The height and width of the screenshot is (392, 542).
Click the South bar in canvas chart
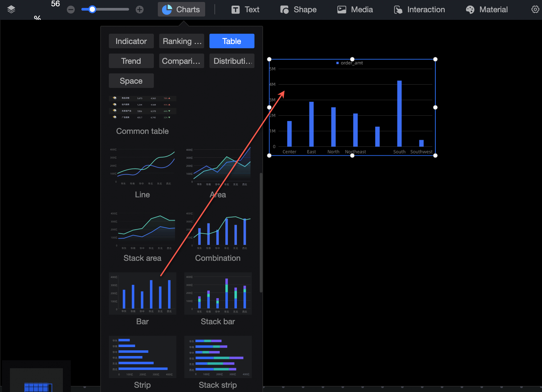[399, 113]
